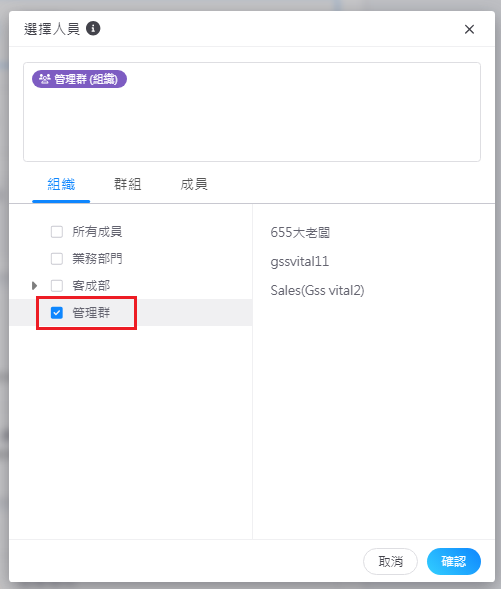Expand the 客成部 tree arrow
501x589 pixels.
35,286
